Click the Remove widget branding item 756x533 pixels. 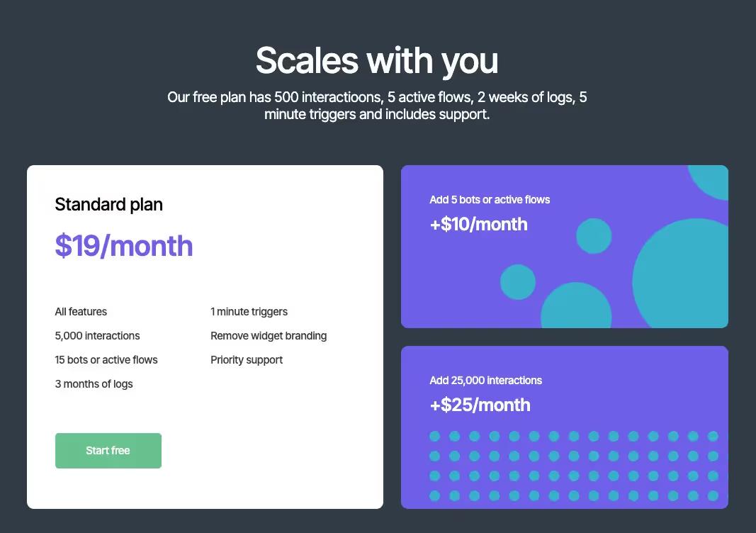click(x=269, y=336)
